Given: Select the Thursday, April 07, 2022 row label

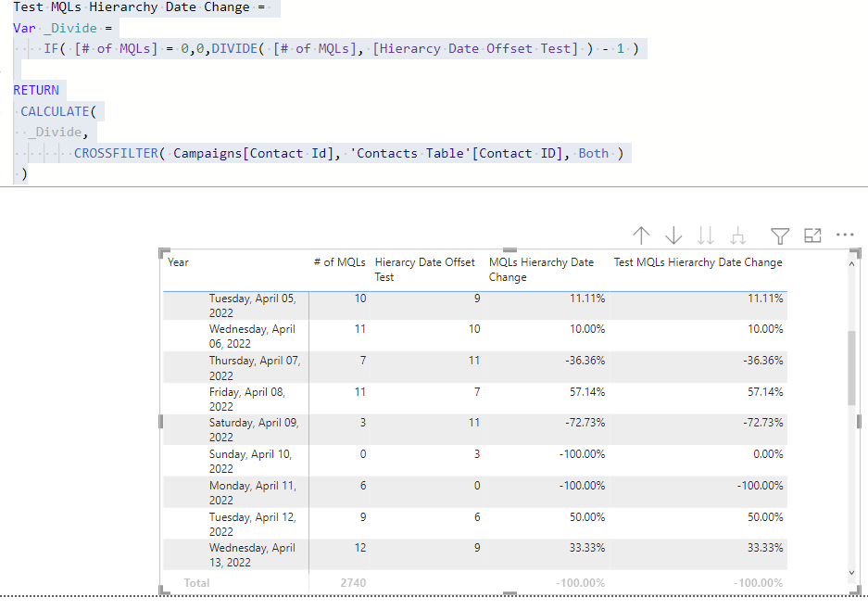Looking at the screenshot, I should pos(255,368).
